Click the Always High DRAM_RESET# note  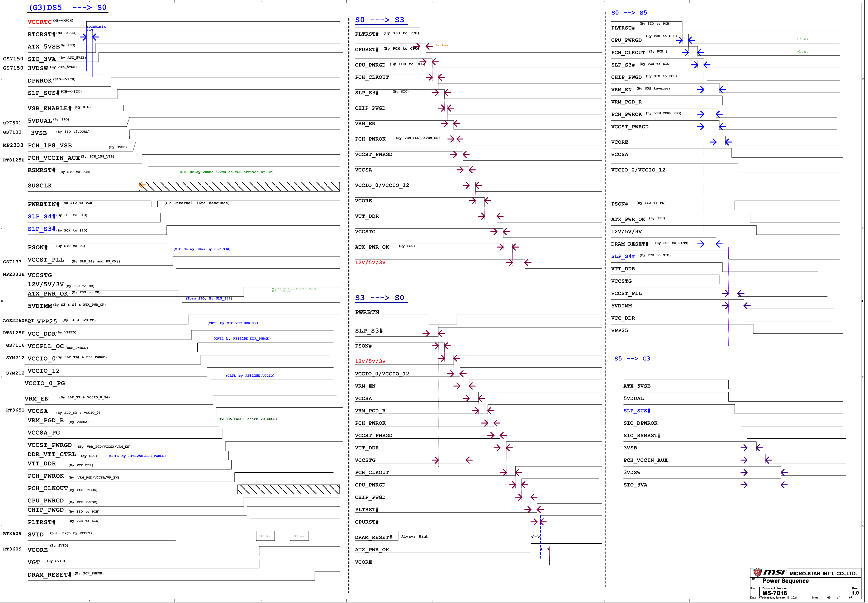tap(415, 536)
